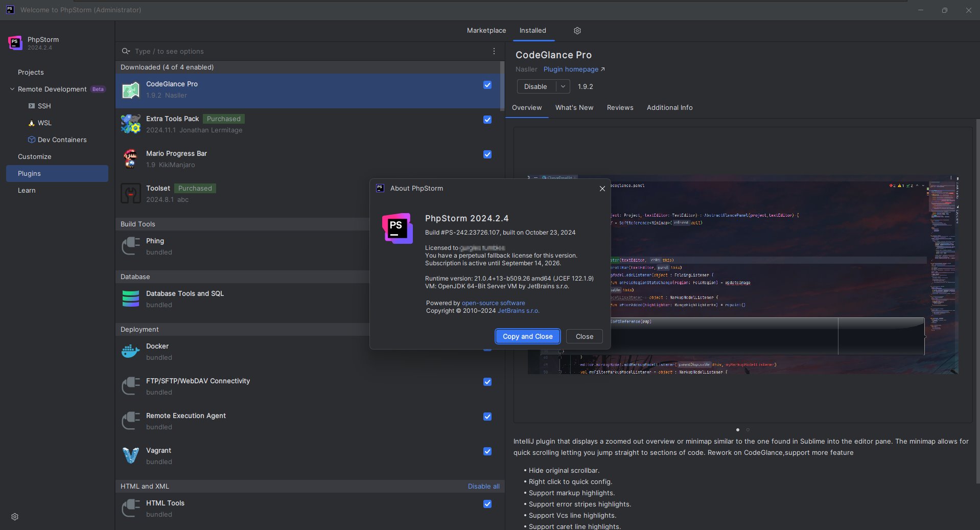The width and height of the screenshot is (980, 530).
Task: Click the second screenshot carousel dot
Action: coord(748,430)
